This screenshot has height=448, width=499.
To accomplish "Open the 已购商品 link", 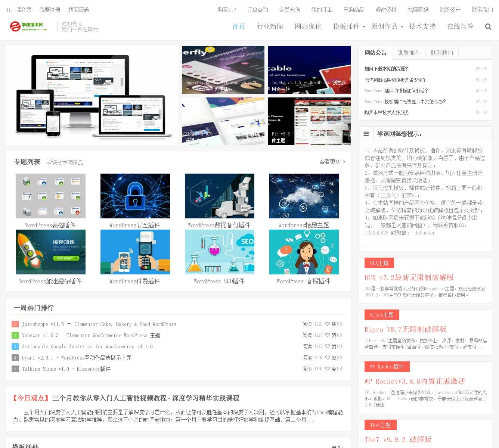I will point(354,10).
